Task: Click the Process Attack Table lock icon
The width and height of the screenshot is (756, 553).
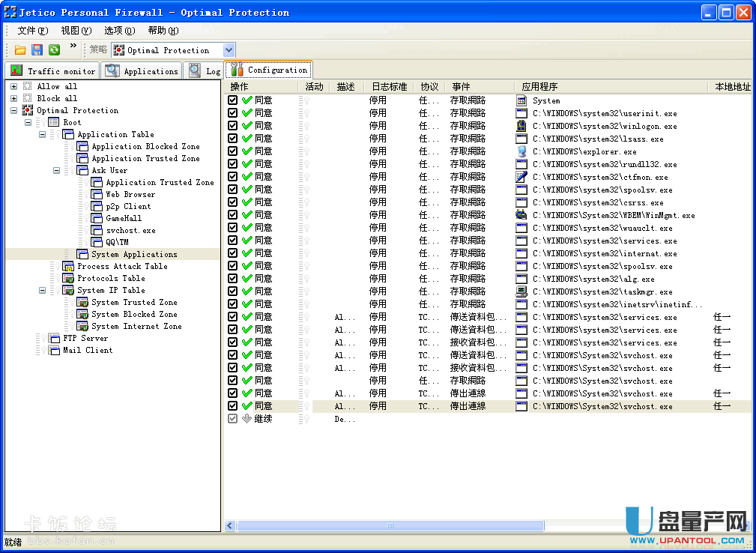Action: pyautogui.click(x=68, y=266)
